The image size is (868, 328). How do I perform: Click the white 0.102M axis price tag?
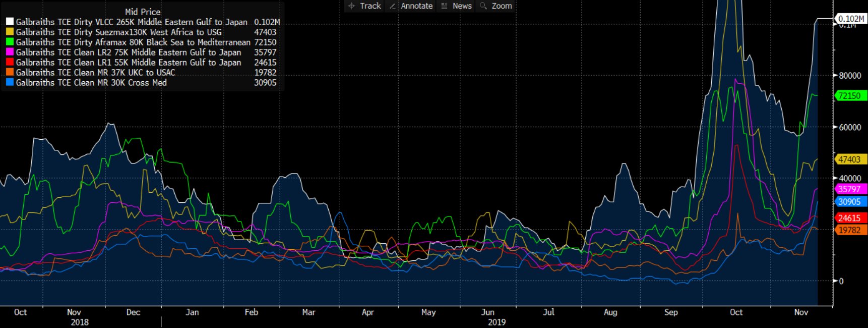pyautogui.click(x=851, y=19)
